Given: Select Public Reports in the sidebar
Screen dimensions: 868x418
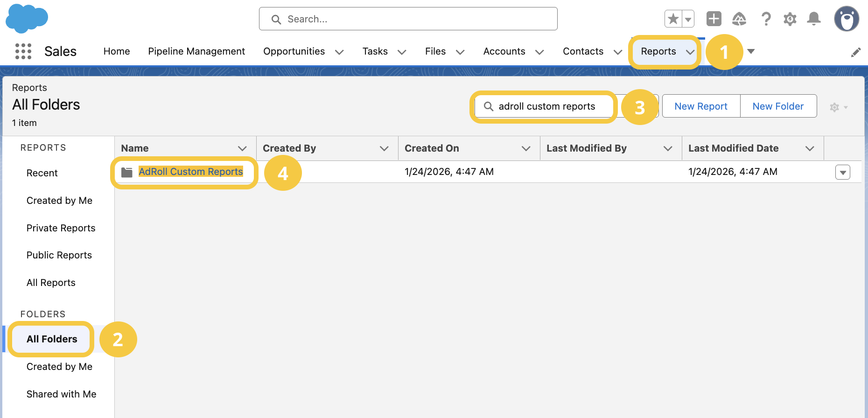Looking at the screenshot, I should click(x=59, y=255).
